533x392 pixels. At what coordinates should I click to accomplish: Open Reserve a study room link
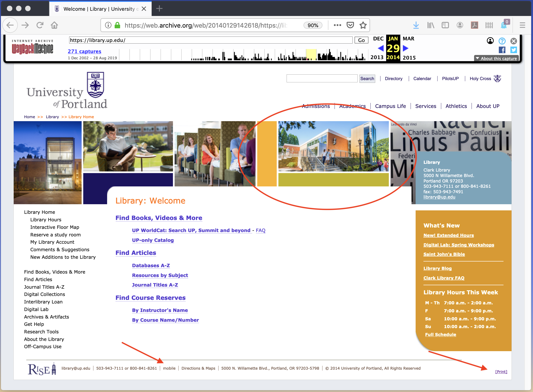pyautogui.click(x=55, y=235)
